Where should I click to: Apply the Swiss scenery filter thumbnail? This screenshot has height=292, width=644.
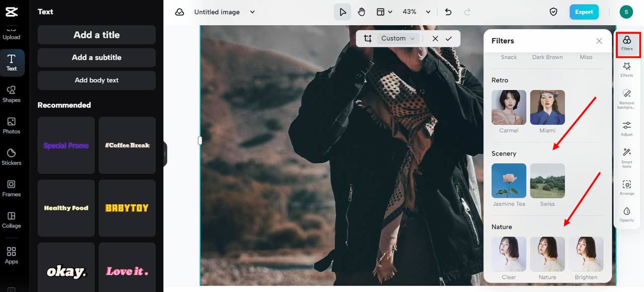(547, 181)
